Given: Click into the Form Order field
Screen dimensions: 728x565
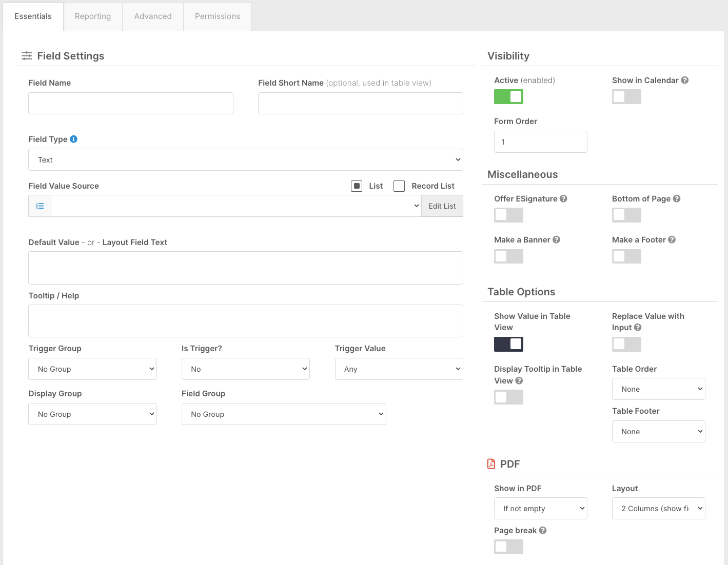Looking at the screenshot, I should tap(541, 142).
